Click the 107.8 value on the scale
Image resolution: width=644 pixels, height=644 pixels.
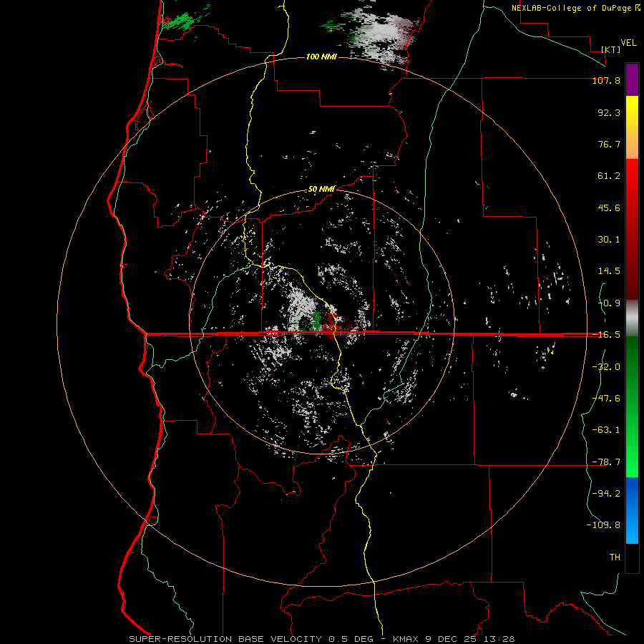pyautogui.click(x=606, y=80)
